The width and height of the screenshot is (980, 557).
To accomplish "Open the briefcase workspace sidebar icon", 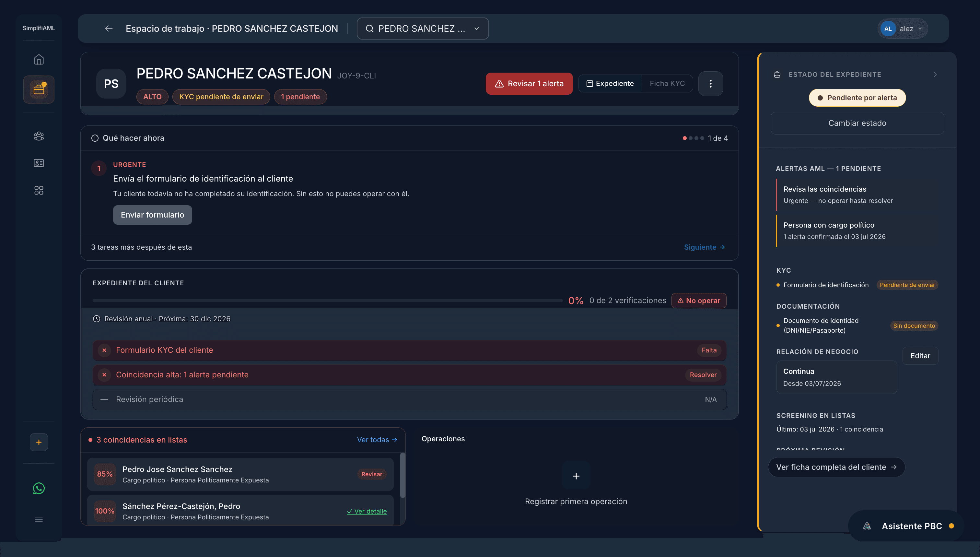I will pos(39,89).
